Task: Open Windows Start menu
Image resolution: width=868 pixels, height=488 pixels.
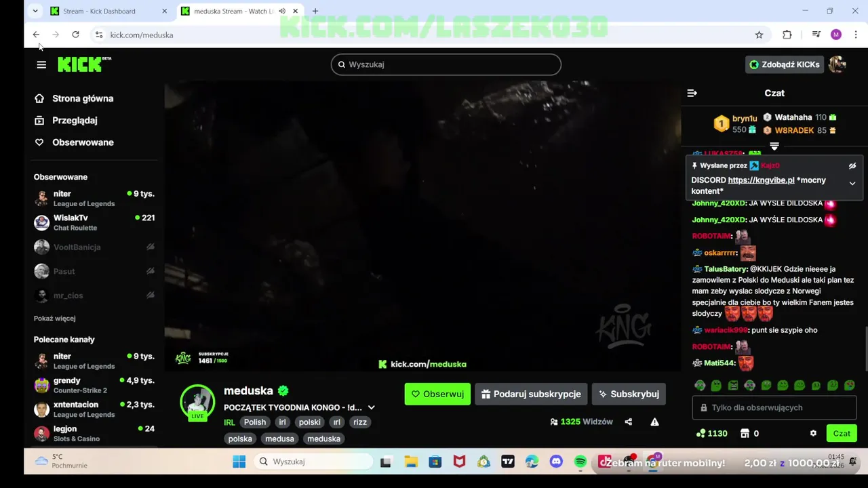Action: (239, 462)
